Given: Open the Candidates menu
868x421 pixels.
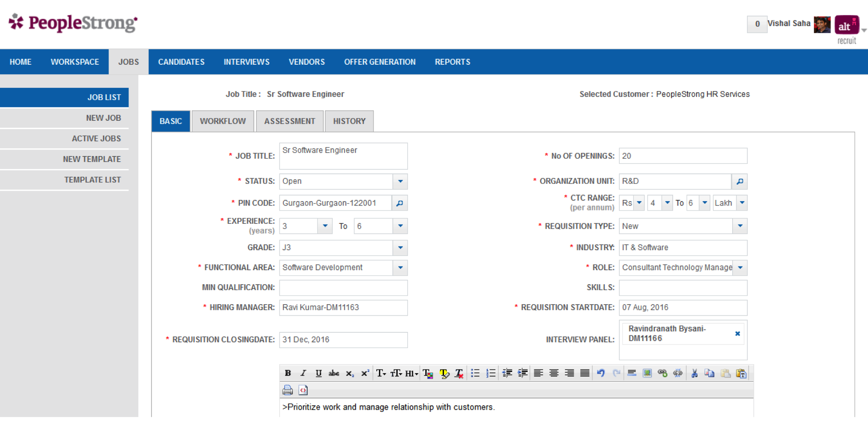Looking at the screenshot, I should click(181, 62).
